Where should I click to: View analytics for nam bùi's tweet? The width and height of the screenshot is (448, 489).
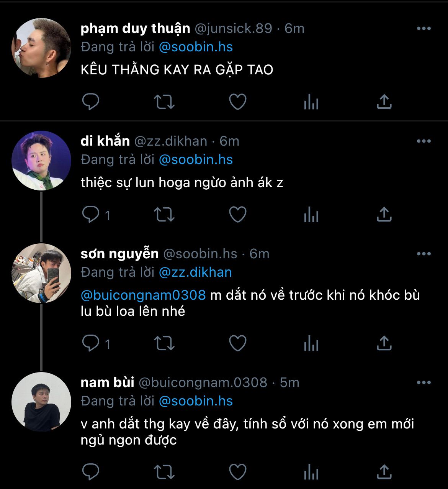311,472
